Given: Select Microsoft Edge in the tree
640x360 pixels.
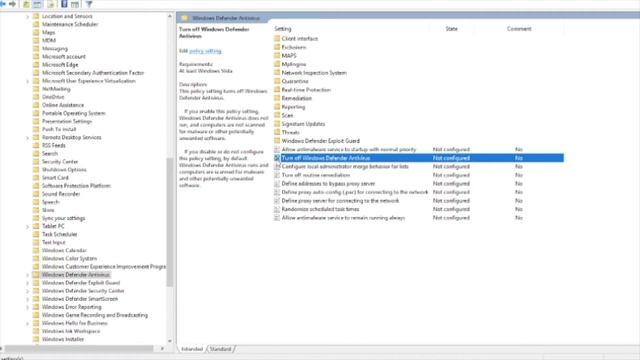Looking at the screenshot, I should [x=60, y=65].
